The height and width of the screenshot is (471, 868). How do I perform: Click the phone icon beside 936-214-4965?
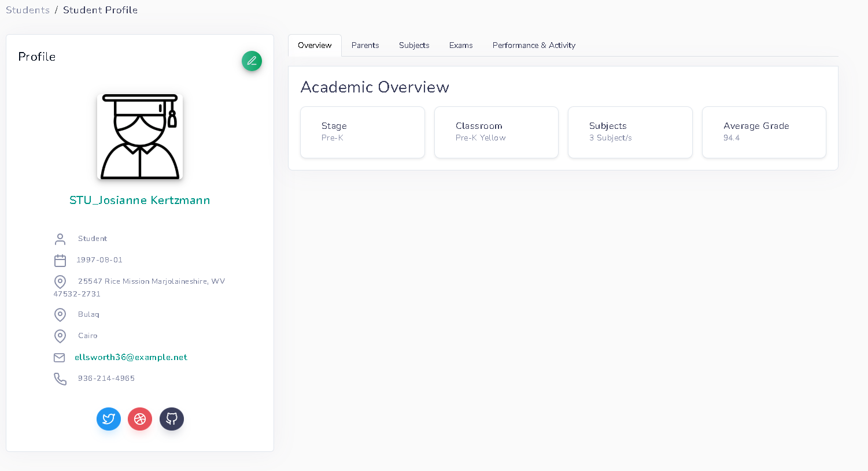click(x=60, y=379)
